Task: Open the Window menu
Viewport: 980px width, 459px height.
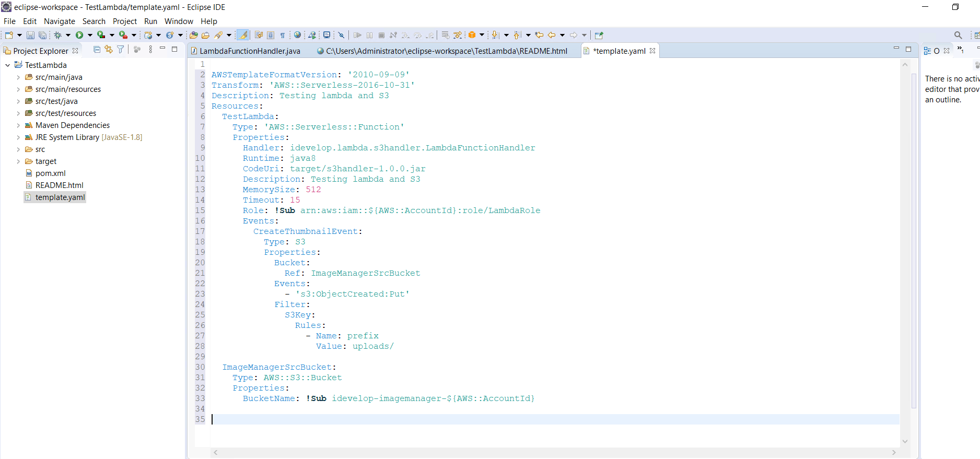Action: pos(179,21)
